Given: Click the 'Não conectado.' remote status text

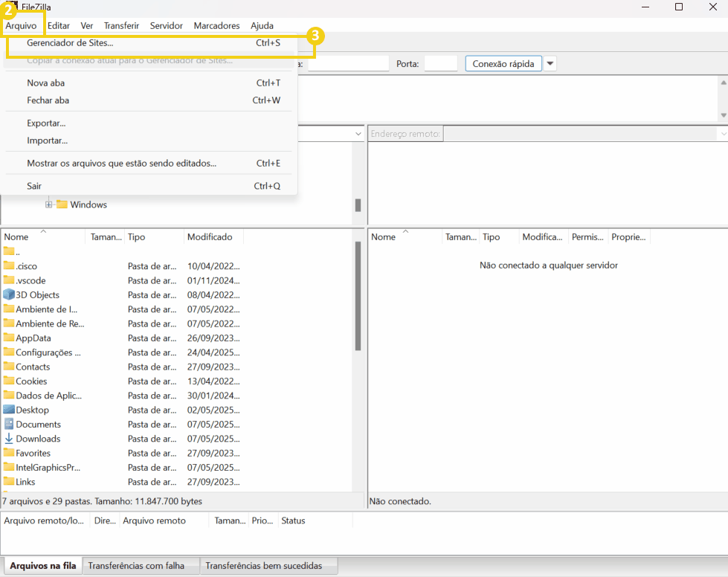Looking at the screenshot, I should (x=400, y=501).
